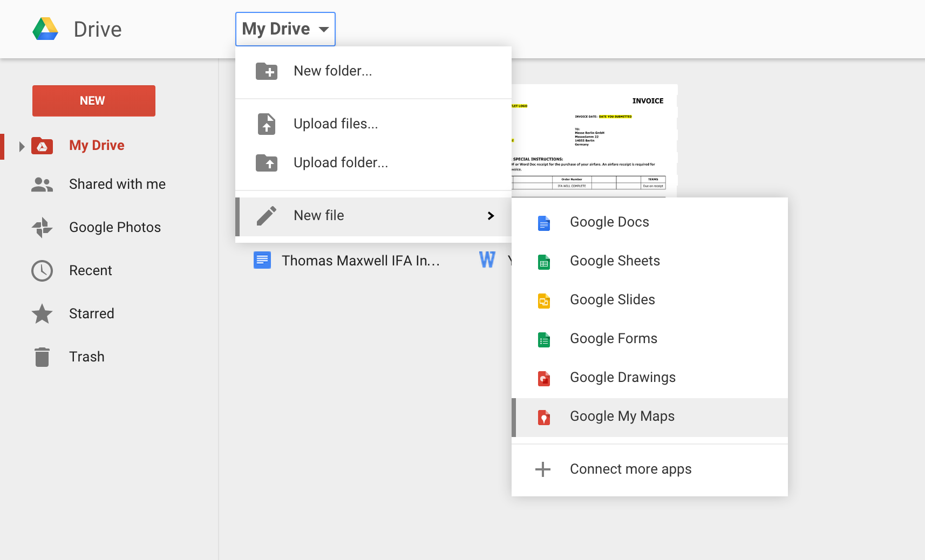This screenshot has height=560, width=925.
Task: Click the Google Drive logo icon
Action: (45, 29)
